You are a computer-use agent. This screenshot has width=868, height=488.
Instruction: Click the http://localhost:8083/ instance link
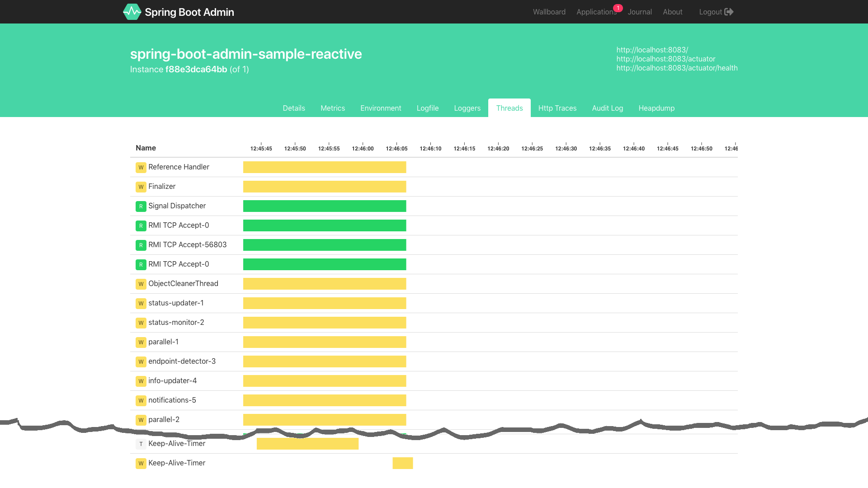point(652,49)
